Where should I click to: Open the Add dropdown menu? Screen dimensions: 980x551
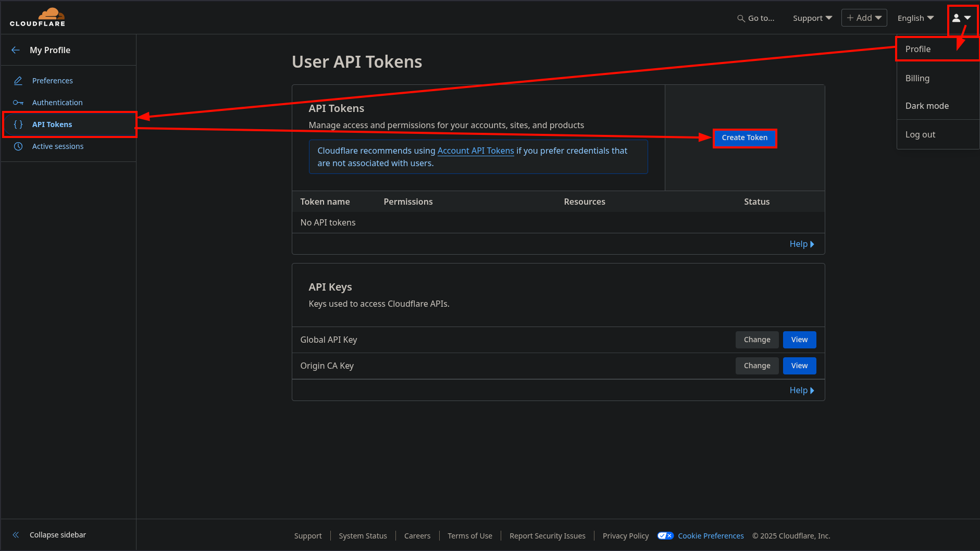tap(864, 18)
